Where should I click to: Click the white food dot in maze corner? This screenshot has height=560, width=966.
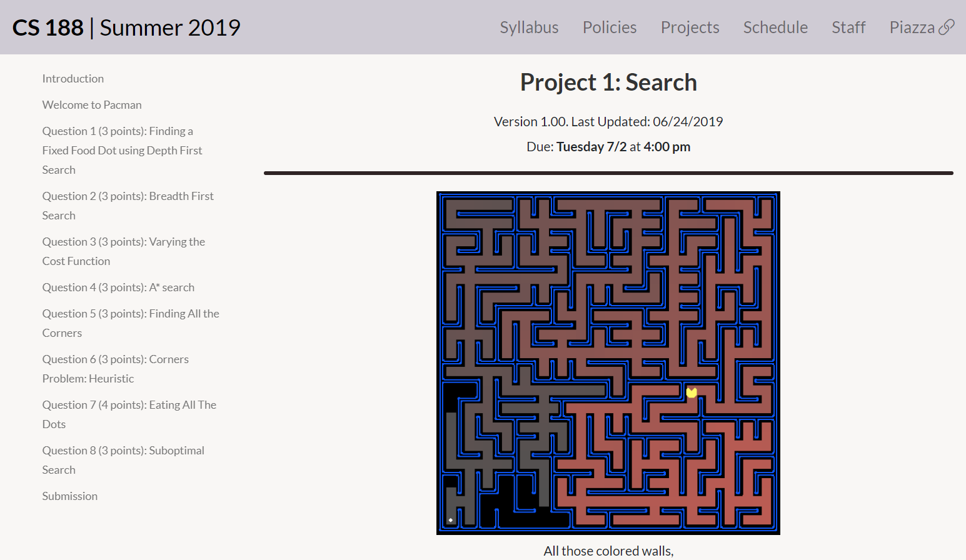point(450,520)
